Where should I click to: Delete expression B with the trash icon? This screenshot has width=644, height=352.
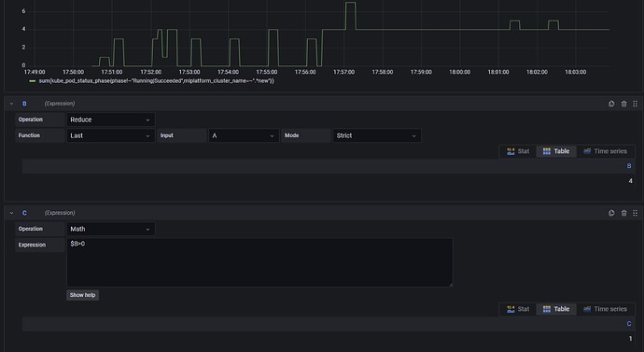click(x=623, y=104)
